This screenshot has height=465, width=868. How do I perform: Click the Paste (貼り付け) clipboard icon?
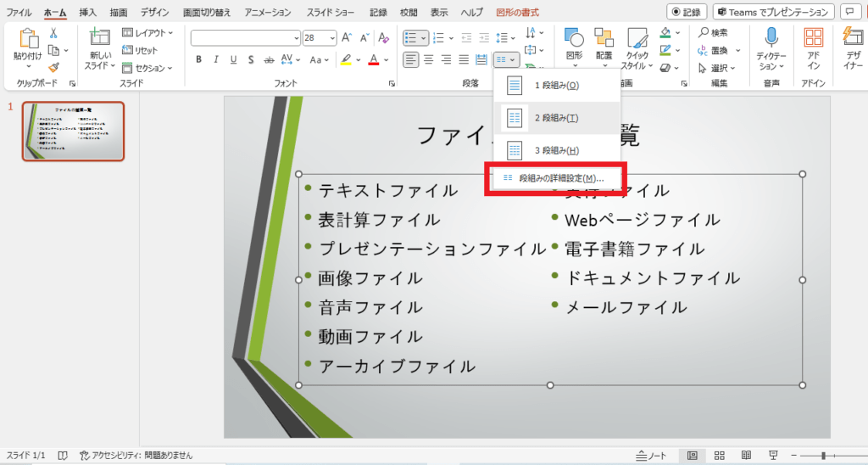pyautogui.click(x=27, y=39)
